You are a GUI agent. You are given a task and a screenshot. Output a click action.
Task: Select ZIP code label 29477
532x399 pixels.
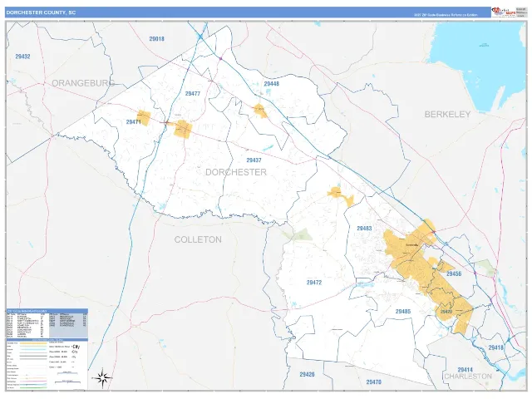pyautogui.click(x=193, y=94)
